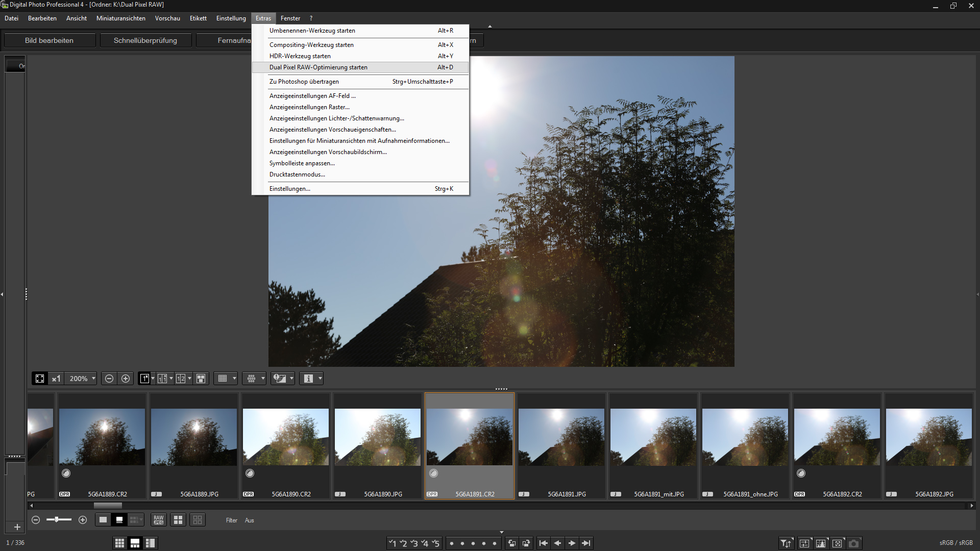
Task: Click the Filter Aus label
Action: coord(240,520)
